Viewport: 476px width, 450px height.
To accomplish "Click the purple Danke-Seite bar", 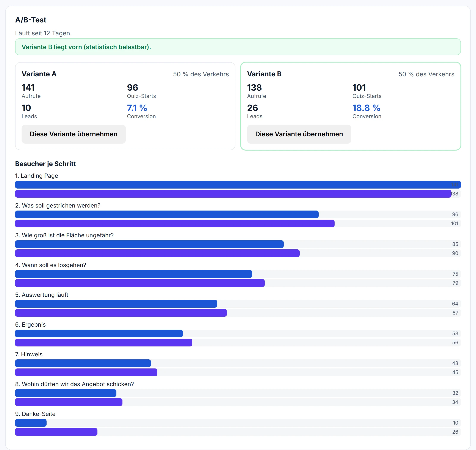I will coord(56,432).
